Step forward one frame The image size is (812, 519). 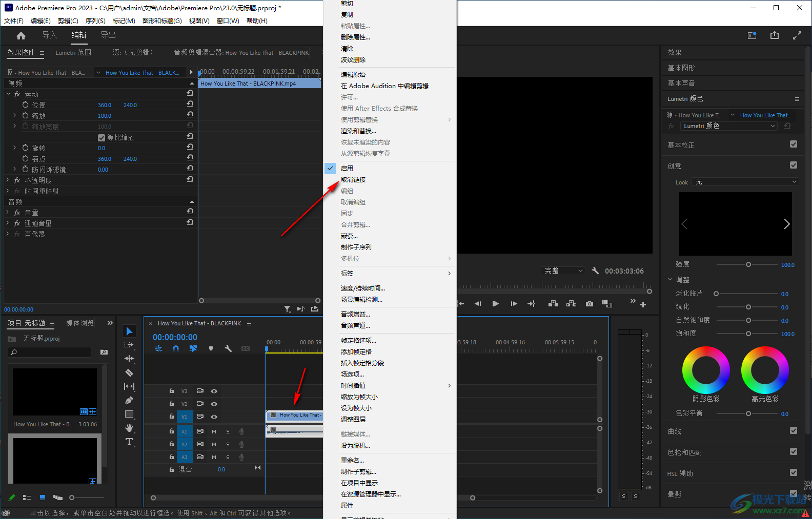click(514, 304)
